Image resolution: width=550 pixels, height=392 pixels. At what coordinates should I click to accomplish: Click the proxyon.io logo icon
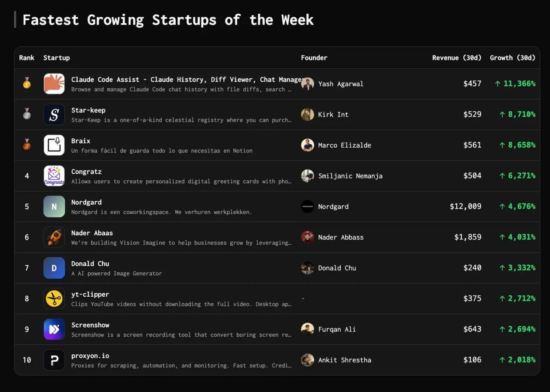pos(54,360)
